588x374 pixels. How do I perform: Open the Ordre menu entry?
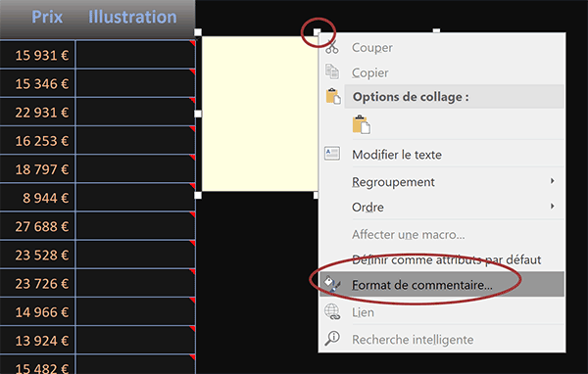pyautogui.click(x=442, y=207)
